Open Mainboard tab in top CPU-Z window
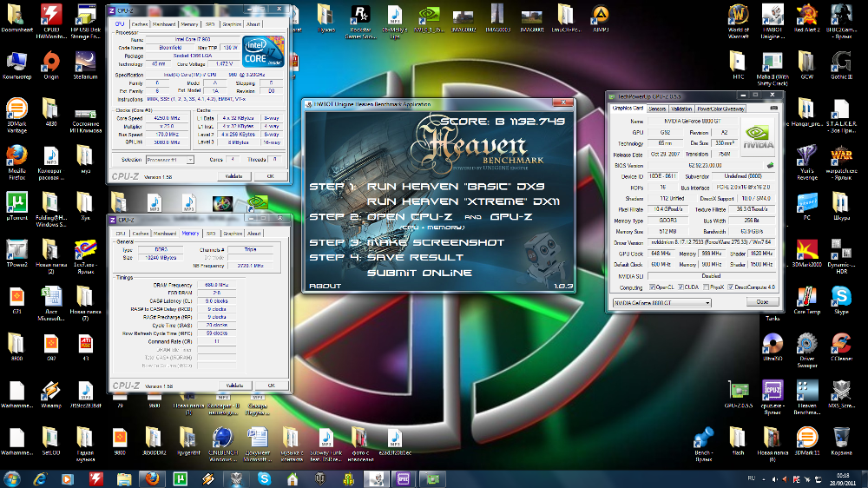Image resolution: width=868 pixels, height=488 pixels. (x=164, y=24)
